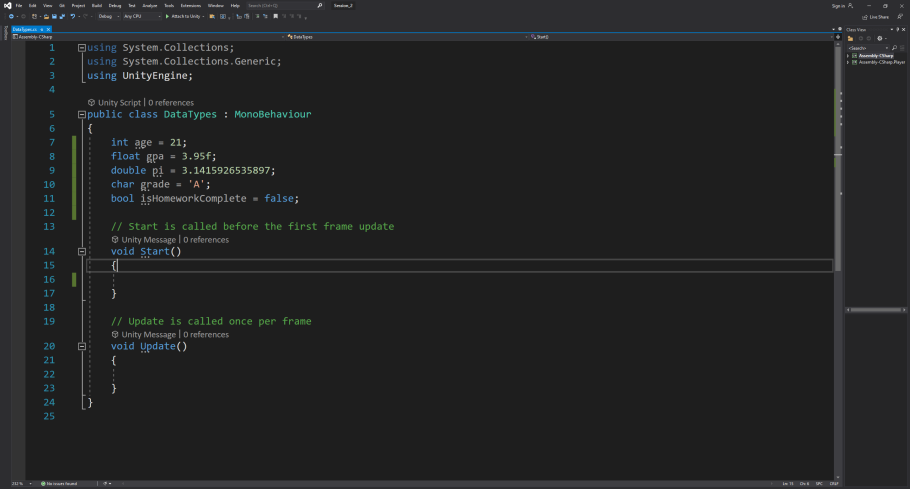Open the File menu
The width and height of the screenshot is (910, 489).
click(x=19, y=5)
